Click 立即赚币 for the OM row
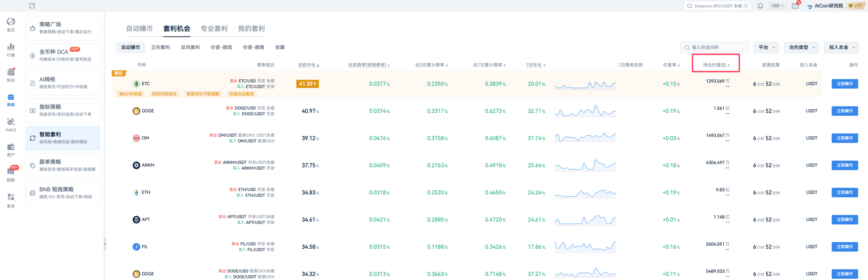The width and height of the screenshot is (868, 280). [844, 138]
